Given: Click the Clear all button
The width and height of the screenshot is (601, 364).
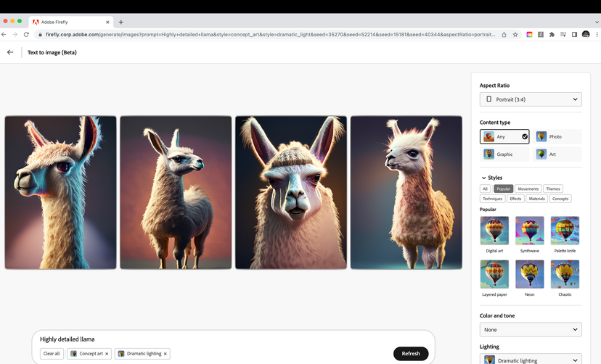Looking at the screenshot, I should point(52,354).
